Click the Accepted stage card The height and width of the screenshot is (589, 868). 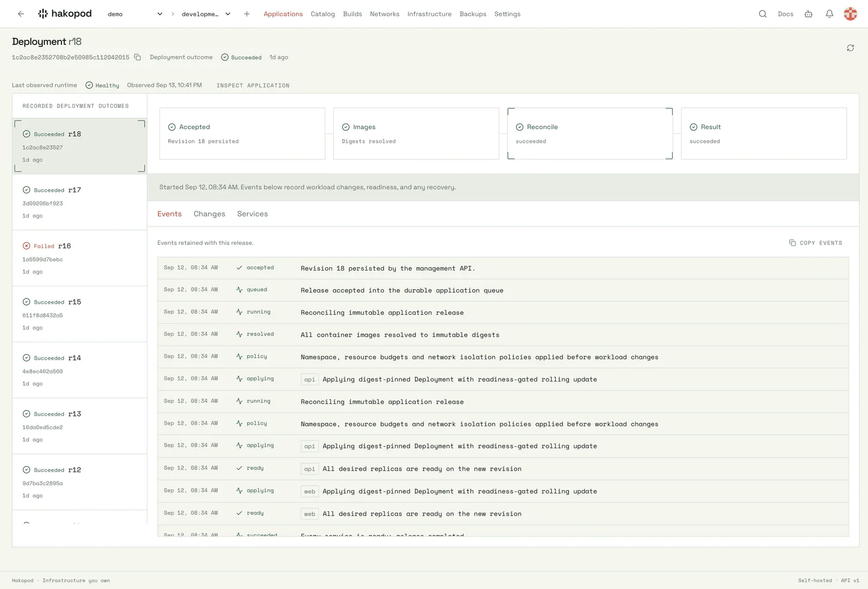click(242, 134)
